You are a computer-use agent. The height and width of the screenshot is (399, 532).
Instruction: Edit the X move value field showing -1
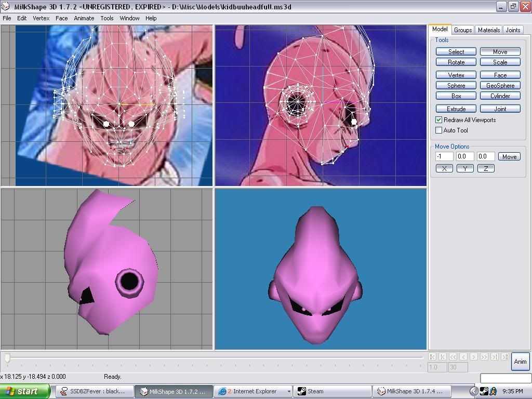pos(445,156)
